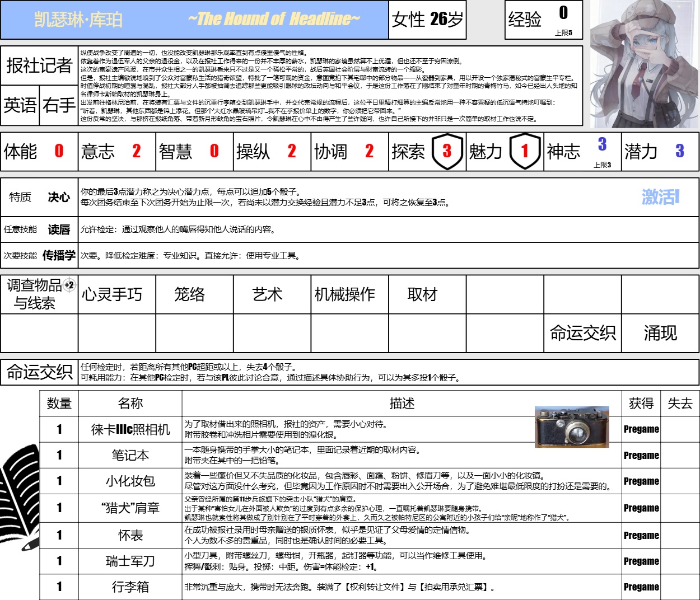Click the shield icon beside 魅力
700x600 pixels.
[x=525, y=151]
